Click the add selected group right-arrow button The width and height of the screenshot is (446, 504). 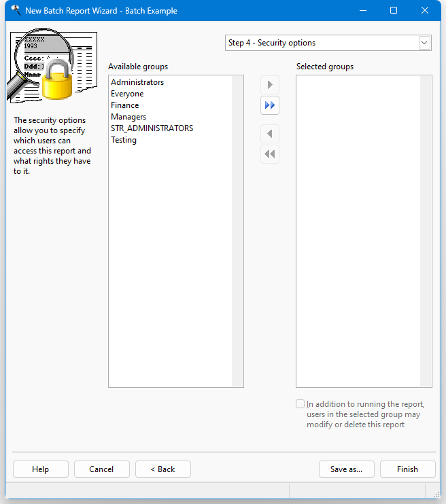coord(270,85)
